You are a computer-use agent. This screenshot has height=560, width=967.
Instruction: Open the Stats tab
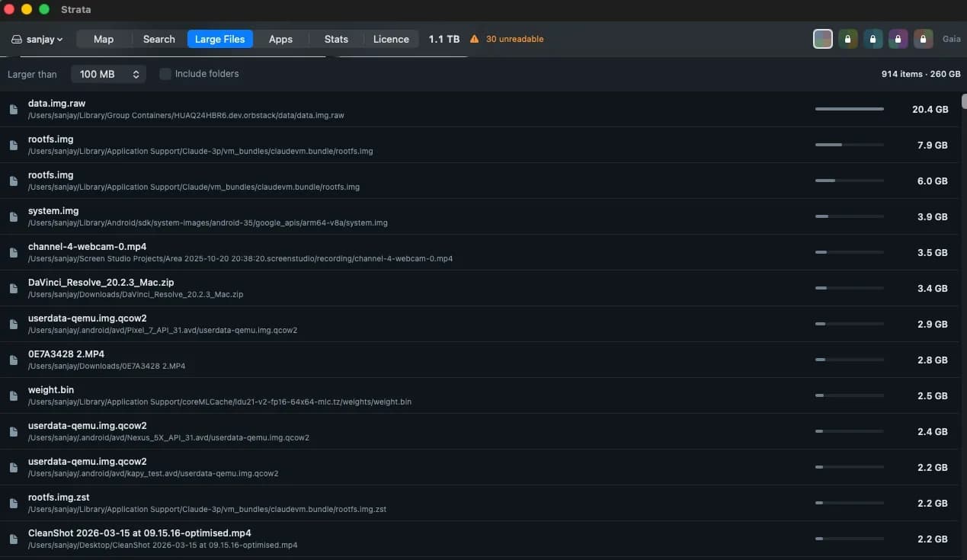pyautogui.click(x=336, y=39)
